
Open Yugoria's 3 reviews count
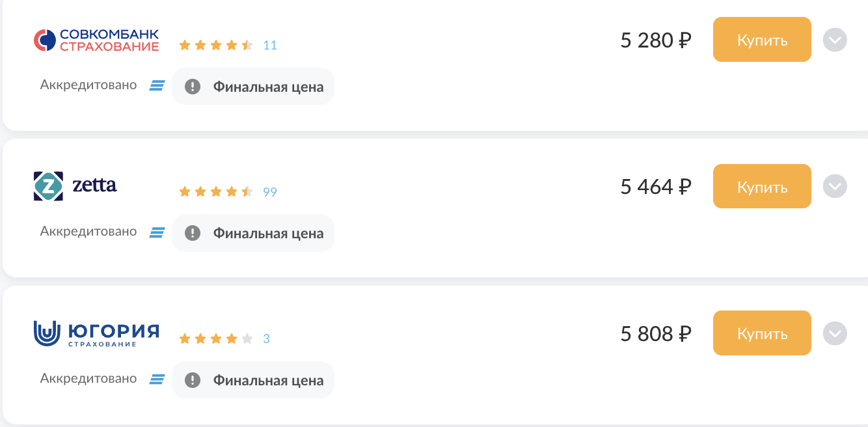266,339
